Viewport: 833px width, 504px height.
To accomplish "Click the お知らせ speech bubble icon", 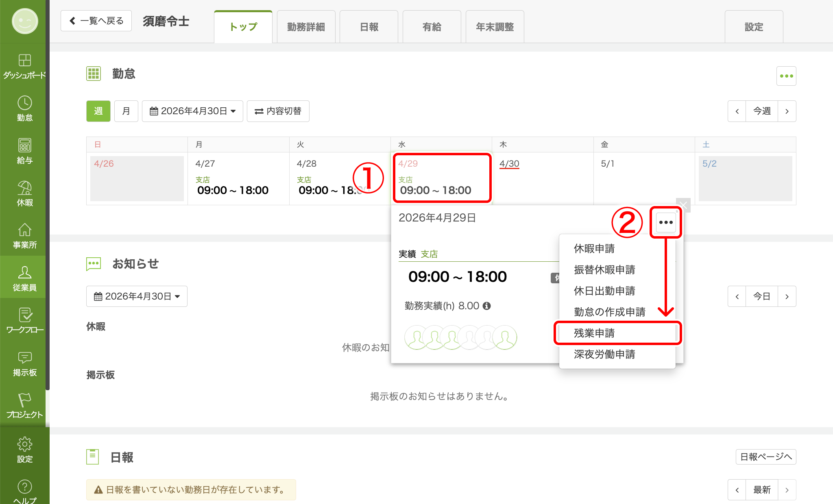I will (94, 264).
